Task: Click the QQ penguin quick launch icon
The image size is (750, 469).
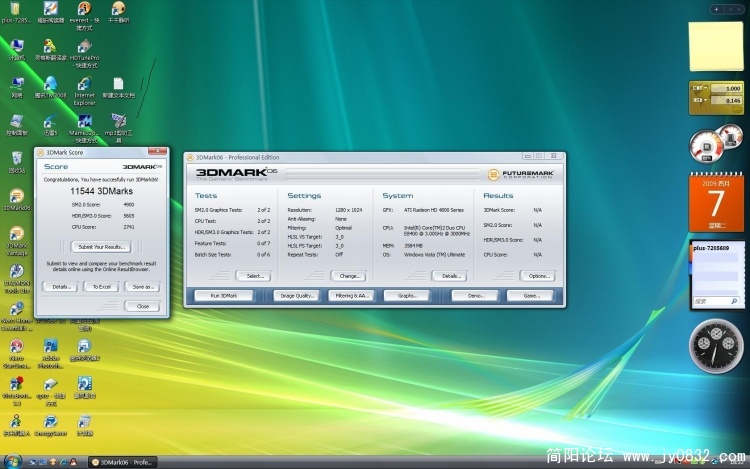Action: [x=73, y=462]
